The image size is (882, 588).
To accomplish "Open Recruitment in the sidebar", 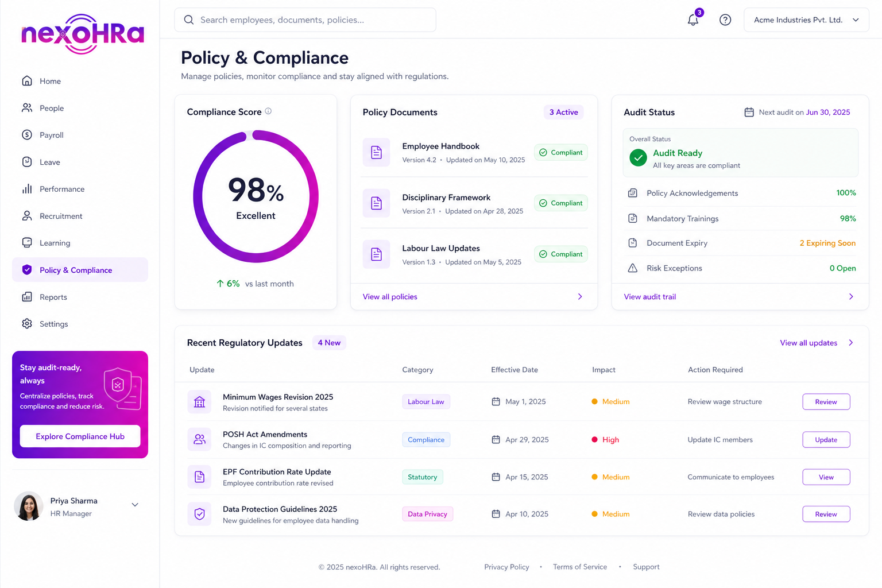I will pos(80,216).
